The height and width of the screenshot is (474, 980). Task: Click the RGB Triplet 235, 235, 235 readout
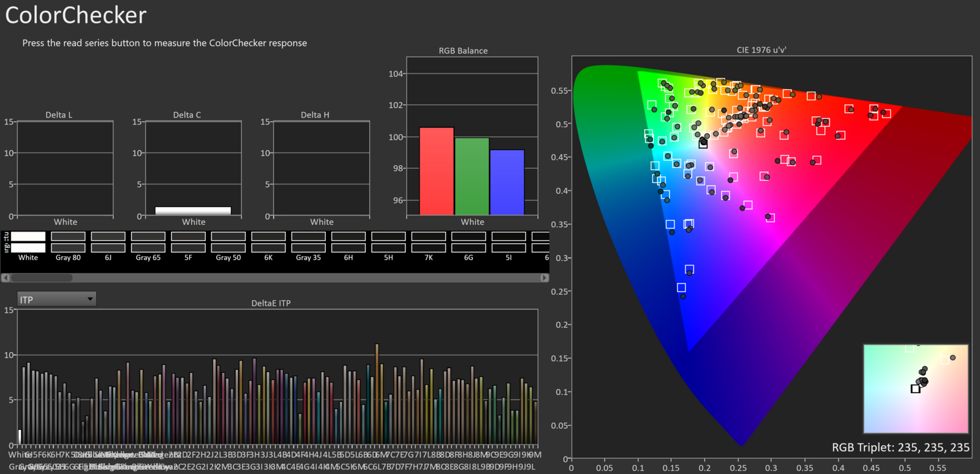[x=900, y=448]
